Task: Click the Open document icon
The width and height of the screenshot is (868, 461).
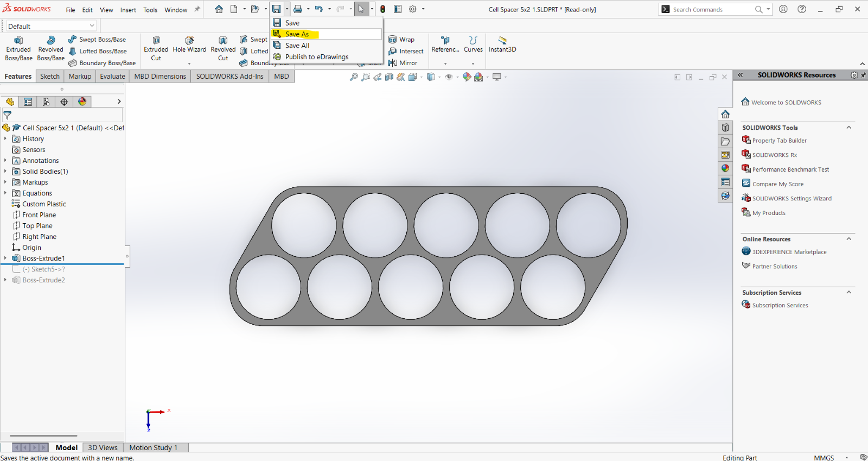Action: tap(255, 9)
